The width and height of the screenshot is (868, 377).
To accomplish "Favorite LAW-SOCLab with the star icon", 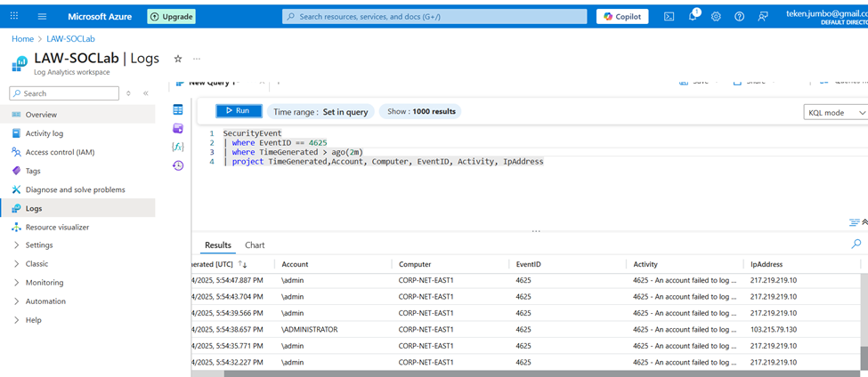I will [178, 59].
